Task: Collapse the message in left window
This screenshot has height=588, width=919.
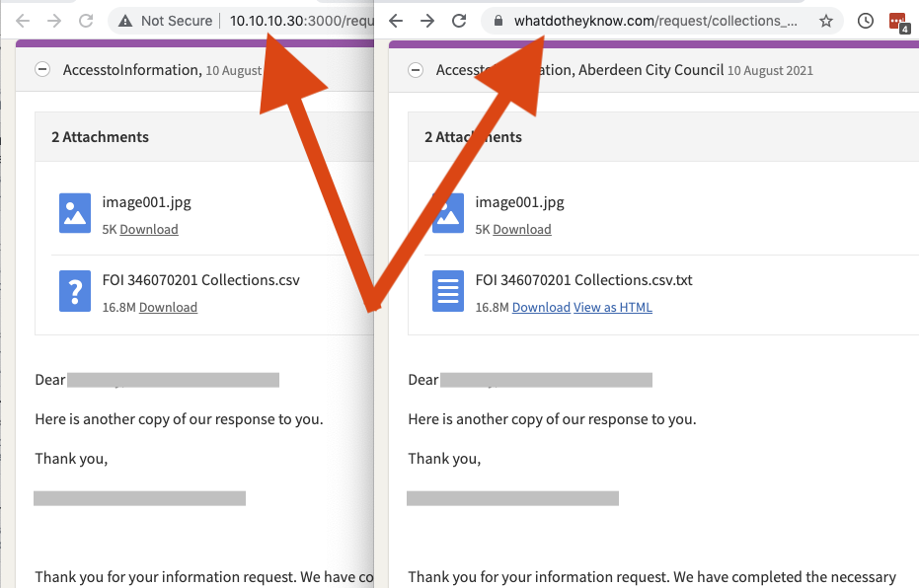Action: tap(42, 70)
